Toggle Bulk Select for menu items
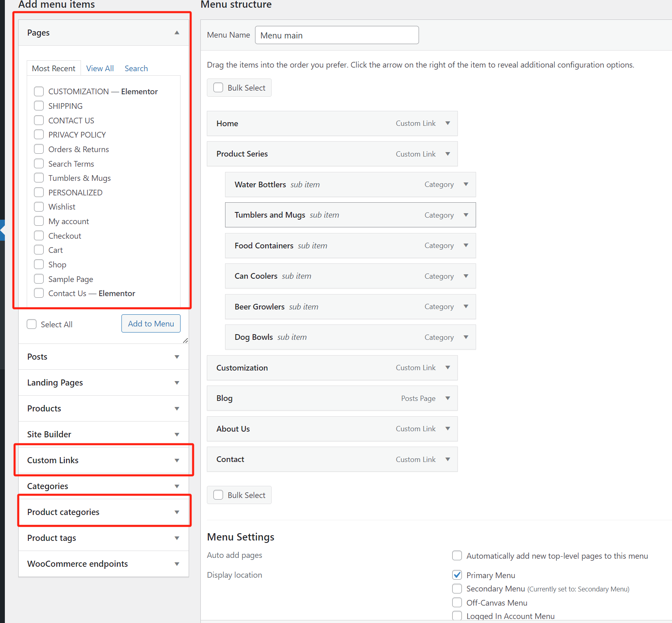Viewport: 672px width, 623px height. click(218, 87)
